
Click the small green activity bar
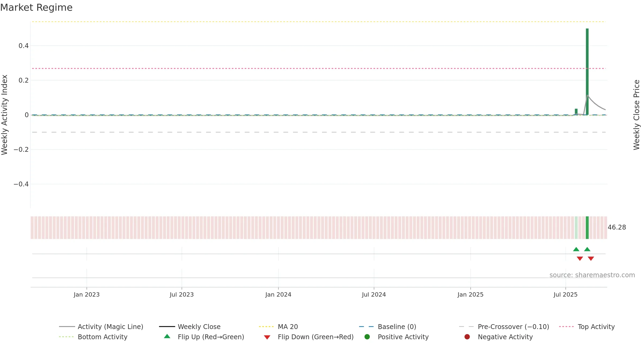pyautogui.click(x=576, y=112)
